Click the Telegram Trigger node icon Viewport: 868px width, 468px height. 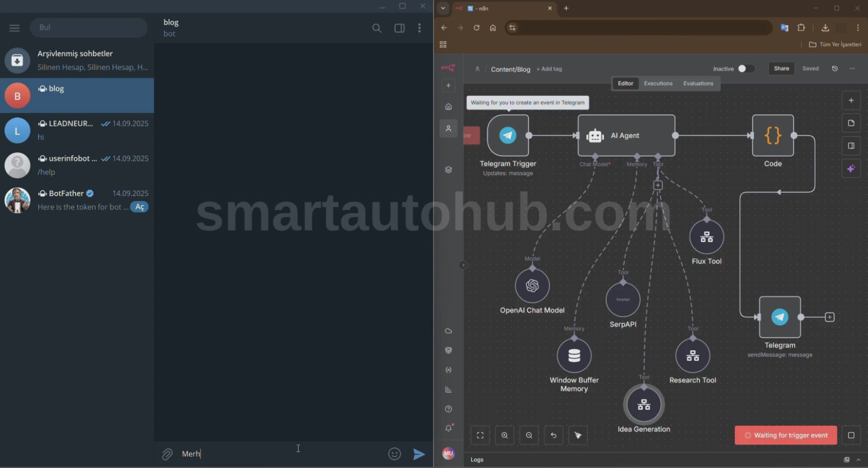click(x=507, y=135)
